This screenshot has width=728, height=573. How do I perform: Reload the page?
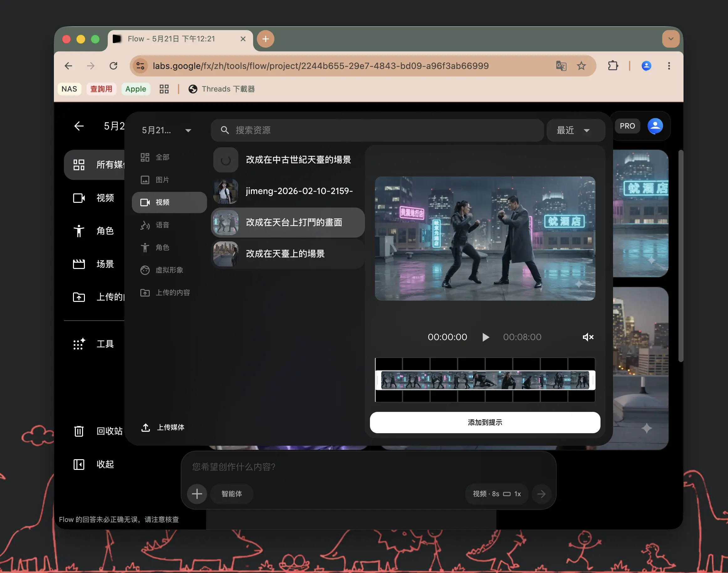(113, 66)
